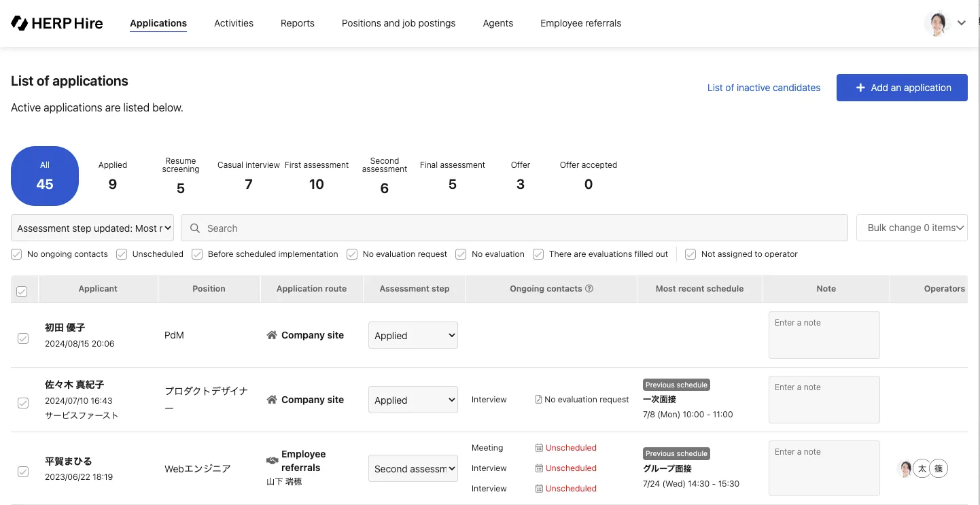This screenshot has height=505, width=980.
Task: Click the Add an application button
Action: tap(902, 88)
